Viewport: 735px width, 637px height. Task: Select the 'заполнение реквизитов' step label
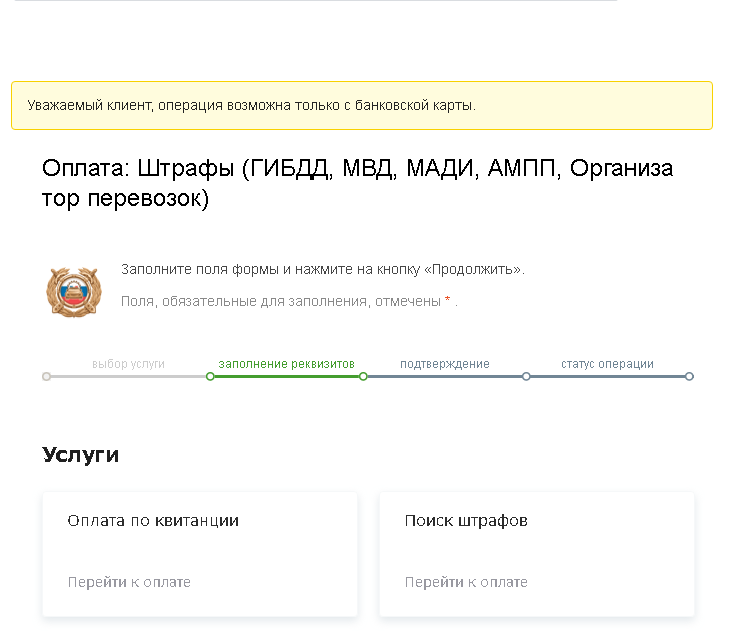point(286,364)
